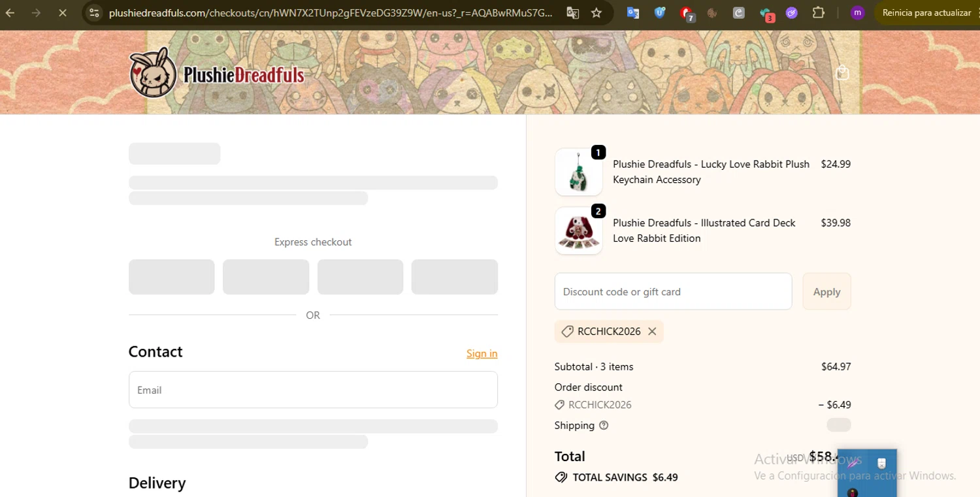Click the − $6.49 discount amount
This screenshot has height=497, width=980.
(834, 404)
